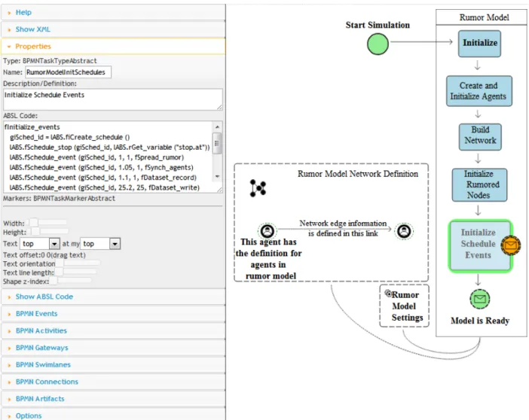Click the Name field RumorModelInitSchedules
This screenshot has height=420, width=529.
68,72
